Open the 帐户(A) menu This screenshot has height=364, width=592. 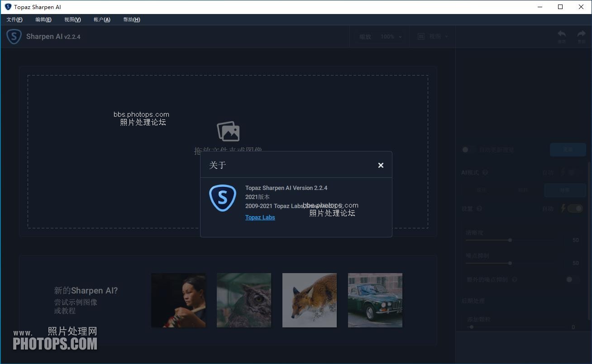(x=102, y=19)
